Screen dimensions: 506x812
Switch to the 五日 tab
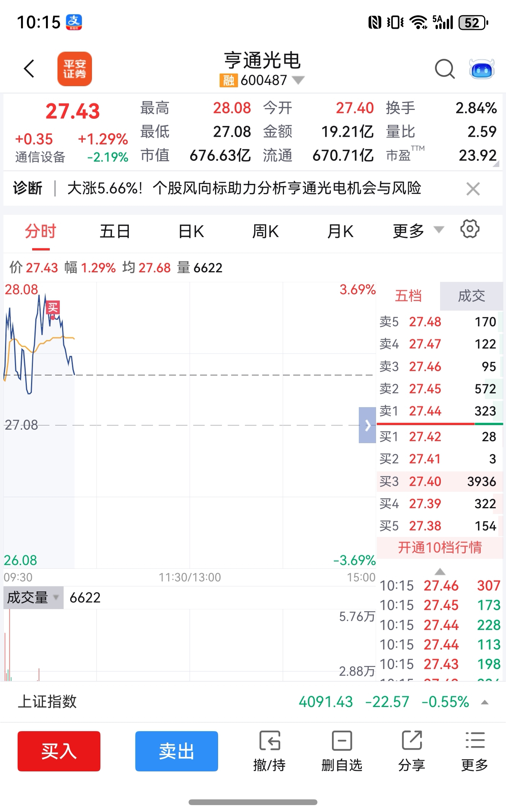[115, 231]
